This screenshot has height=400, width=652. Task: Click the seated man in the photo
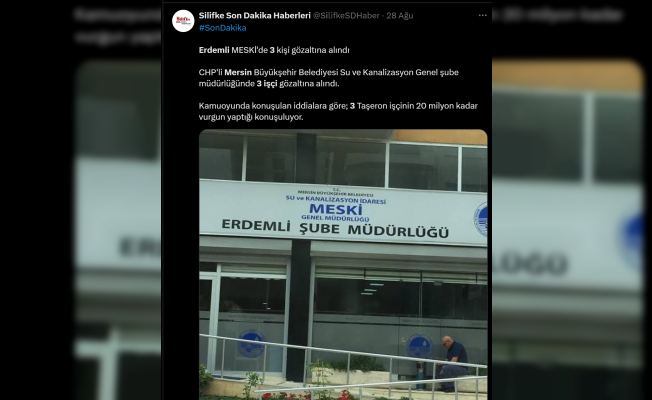point(452,363)
